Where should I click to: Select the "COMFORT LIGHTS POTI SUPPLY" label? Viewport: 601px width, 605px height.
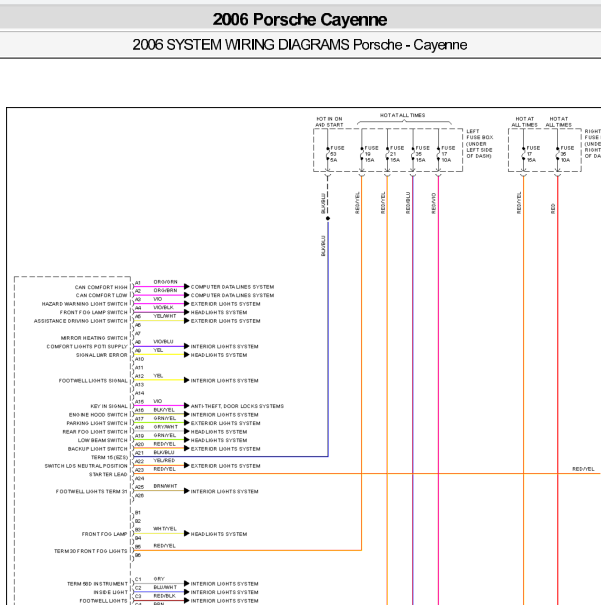point(87,346)
